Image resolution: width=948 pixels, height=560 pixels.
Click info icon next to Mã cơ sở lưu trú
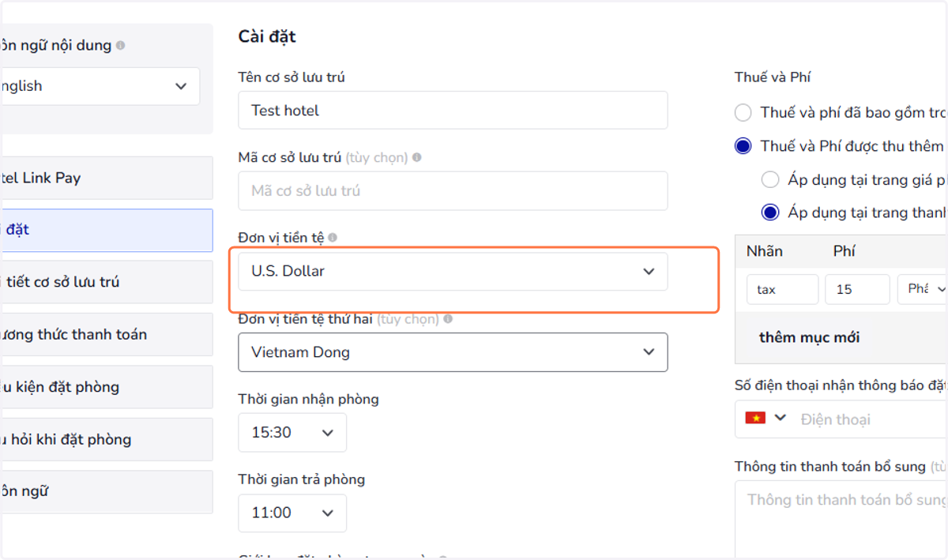point(416,157)
